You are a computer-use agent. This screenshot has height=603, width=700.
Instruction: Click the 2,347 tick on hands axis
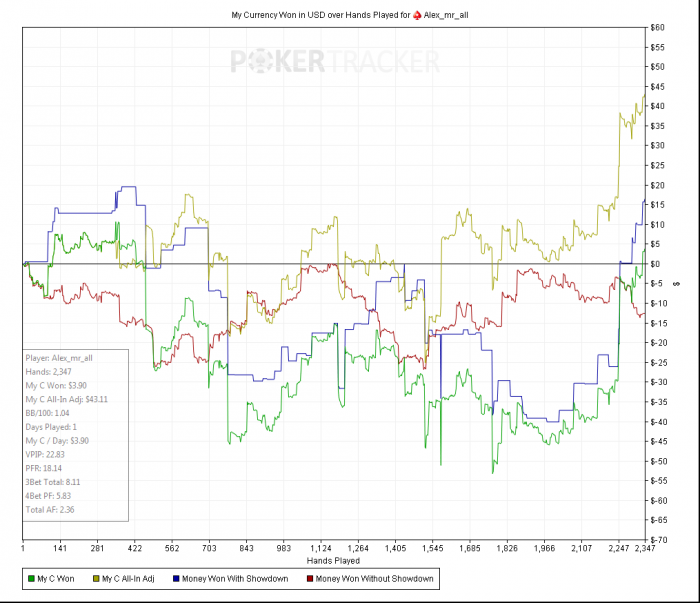tap(645, 548)
